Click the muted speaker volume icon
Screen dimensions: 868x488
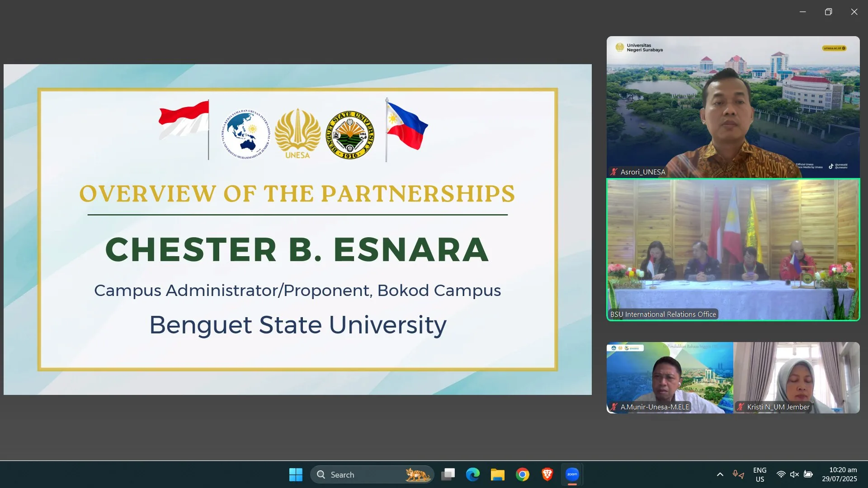794,474
